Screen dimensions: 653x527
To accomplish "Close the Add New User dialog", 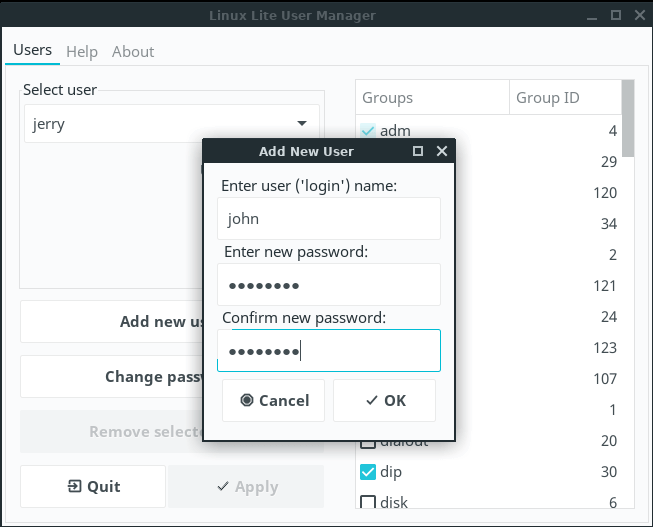I will pos(441,151).
